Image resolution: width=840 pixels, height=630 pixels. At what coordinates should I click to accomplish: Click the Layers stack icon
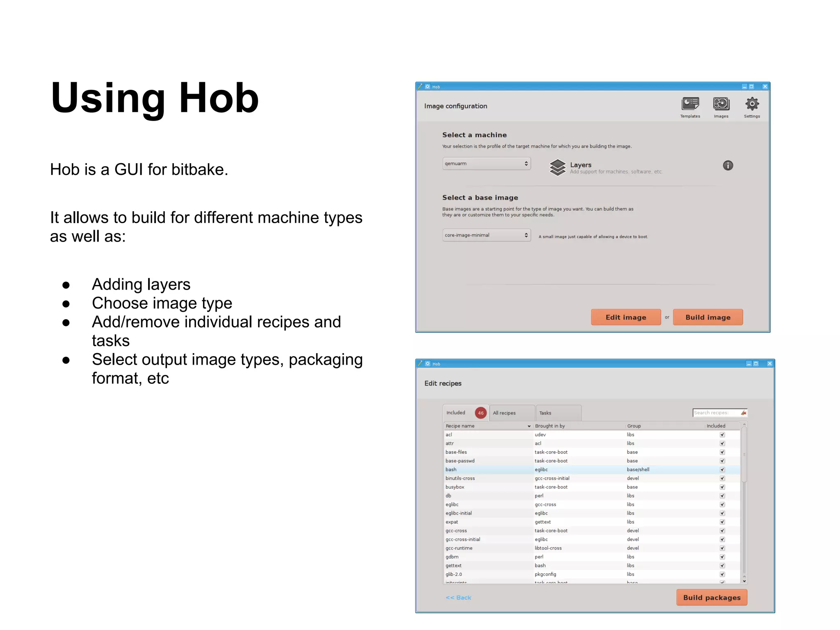[x=557, y=167]
